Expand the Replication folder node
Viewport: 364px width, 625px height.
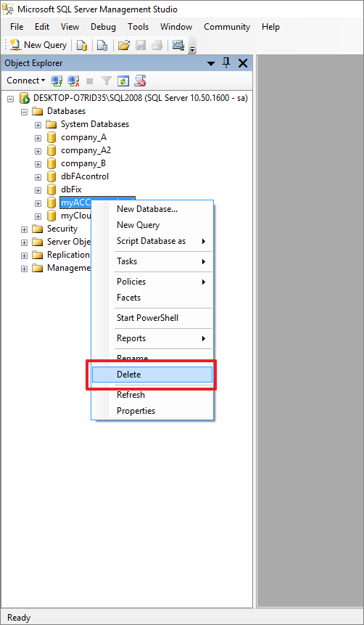click(x=25, y=256)
